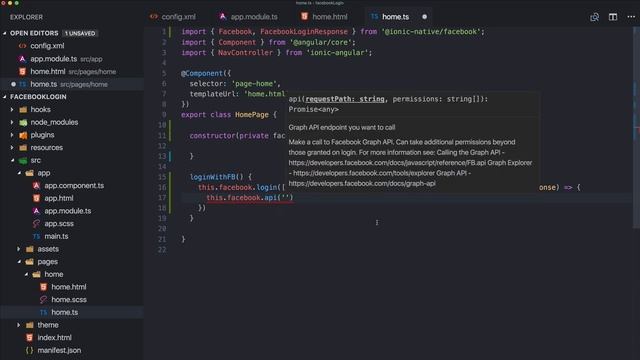Click the theme folder icon
Image resolution: width=640 pixels, height=360 pixels.
pyautogui.click(x=30, y=325)
